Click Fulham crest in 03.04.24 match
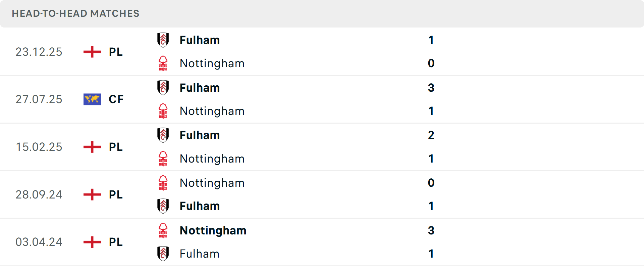The width and height of the screenshot is (644, 266). coord(163,254)
